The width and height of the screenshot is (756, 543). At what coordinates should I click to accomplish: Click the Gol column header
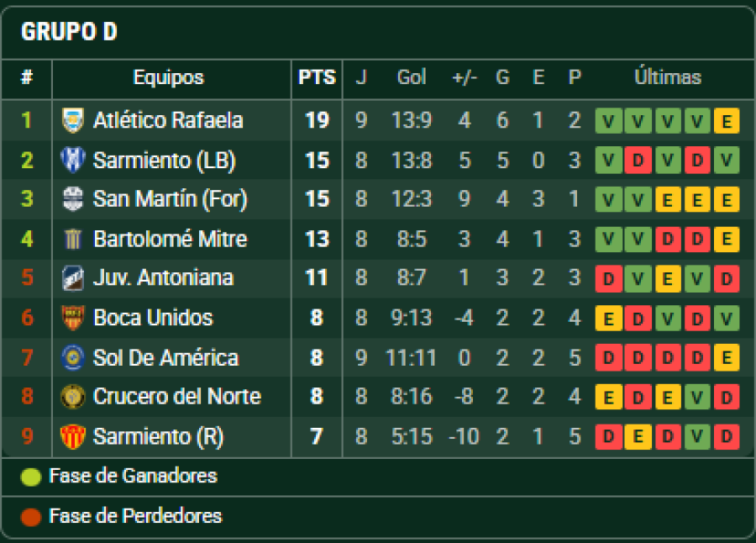pos(412,77)
